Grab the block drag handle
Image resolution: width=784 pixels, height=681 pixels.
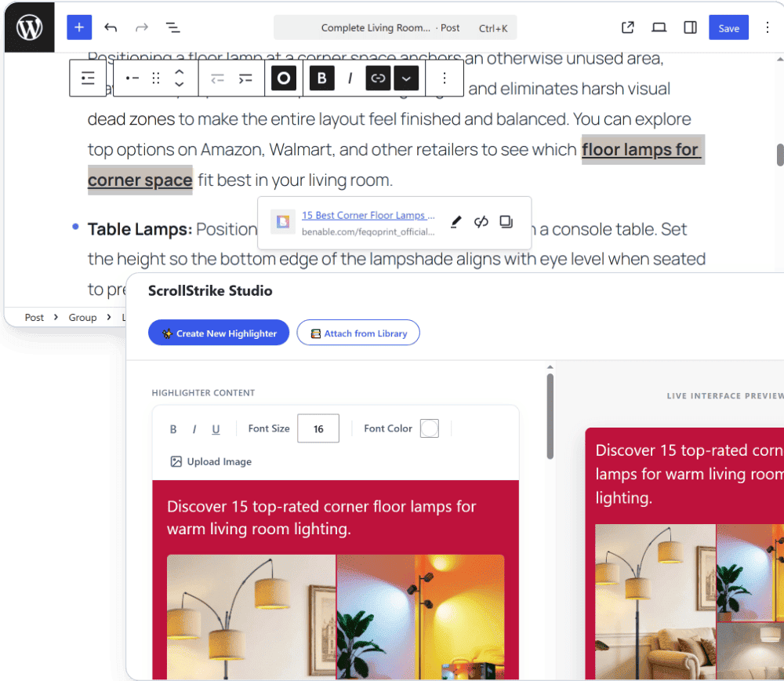[156, 78]
